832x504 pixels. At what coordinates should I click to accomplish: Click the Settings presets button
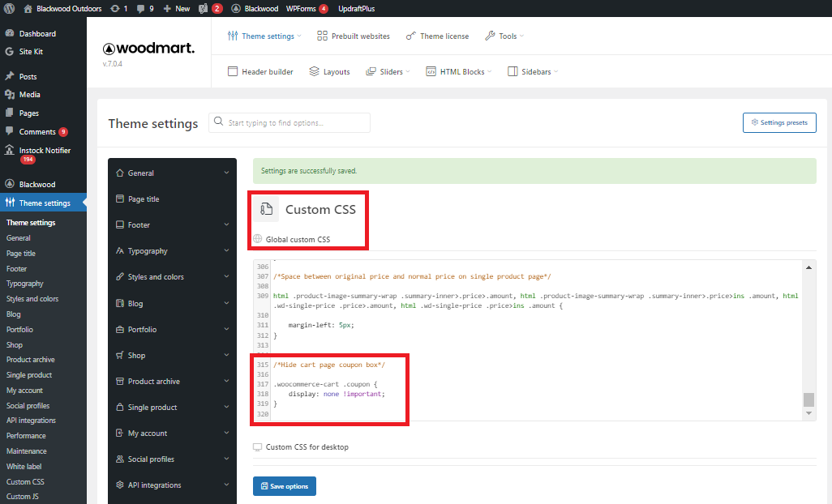click(779, 122)
